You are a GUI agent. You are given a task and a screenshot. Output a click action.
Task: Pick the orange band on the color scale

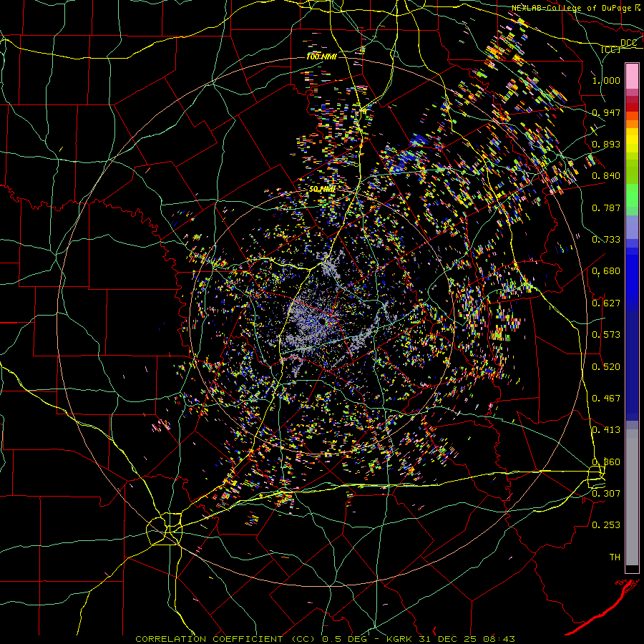tap(632, 124)
